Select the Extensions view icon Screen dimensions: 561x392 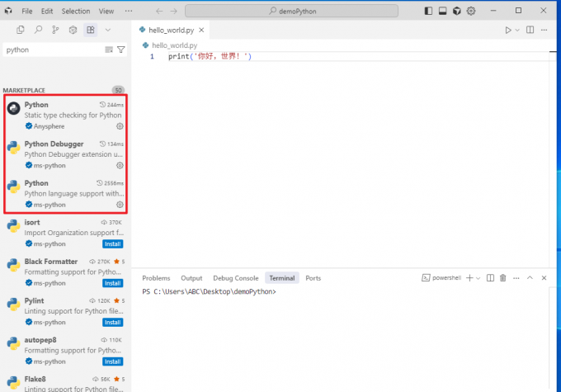tap(91, 30)
